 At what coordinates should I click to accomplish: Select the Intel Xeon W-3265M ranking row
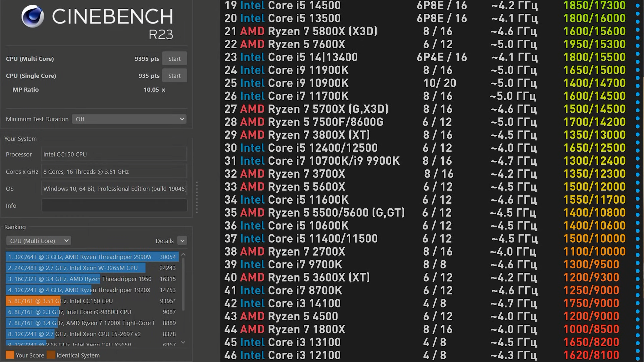(x=92, y=268)
